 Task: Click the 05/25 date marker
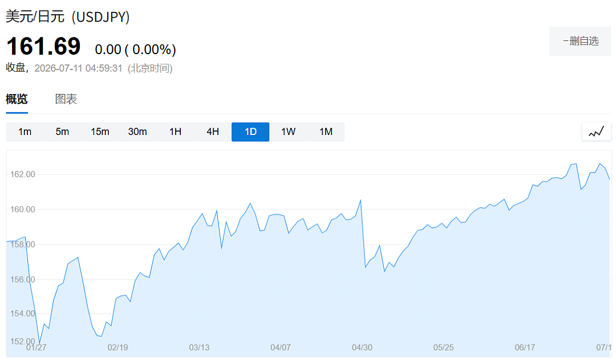click(443, 347)
